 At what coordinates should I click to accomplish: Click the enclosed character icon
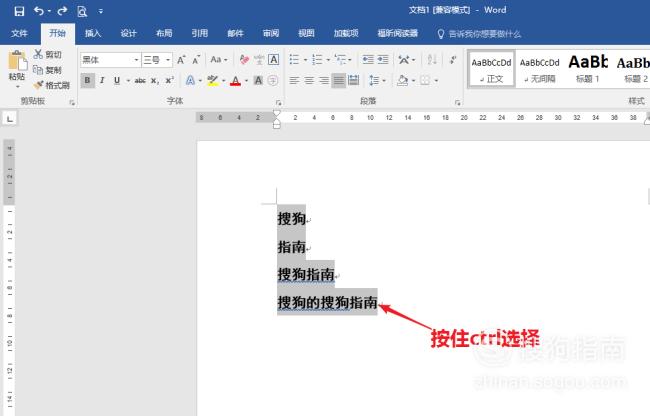273,80
